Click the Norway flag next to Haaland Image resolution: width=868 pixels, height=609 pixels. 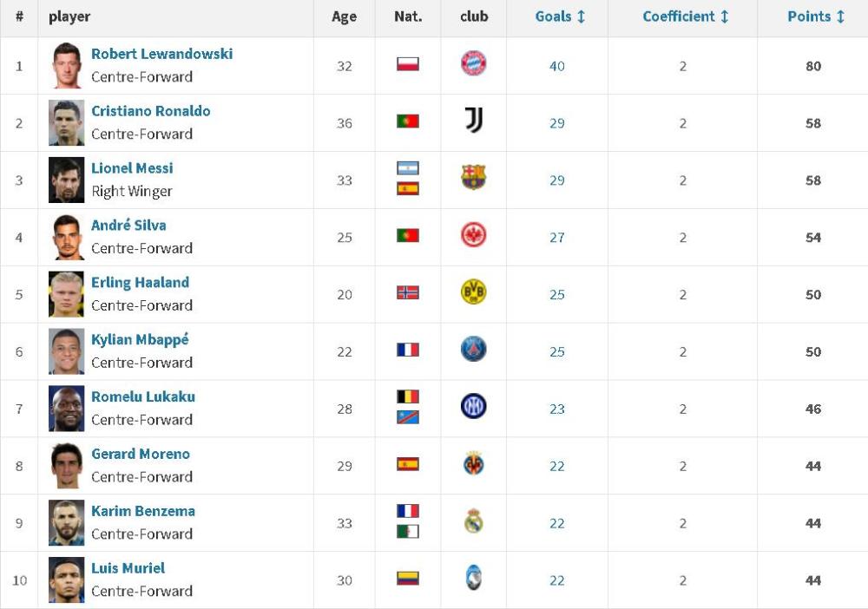pos(408,292)
